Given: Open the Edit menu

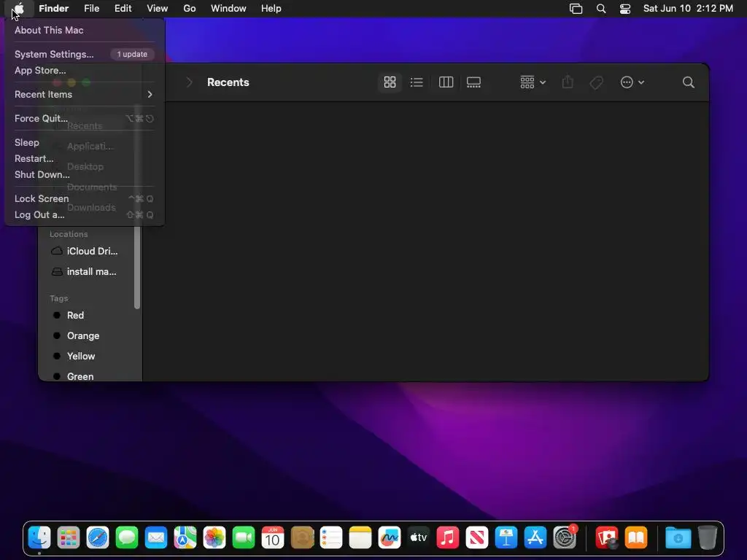Looking at the screenshot, I should [x=123, y=8].
